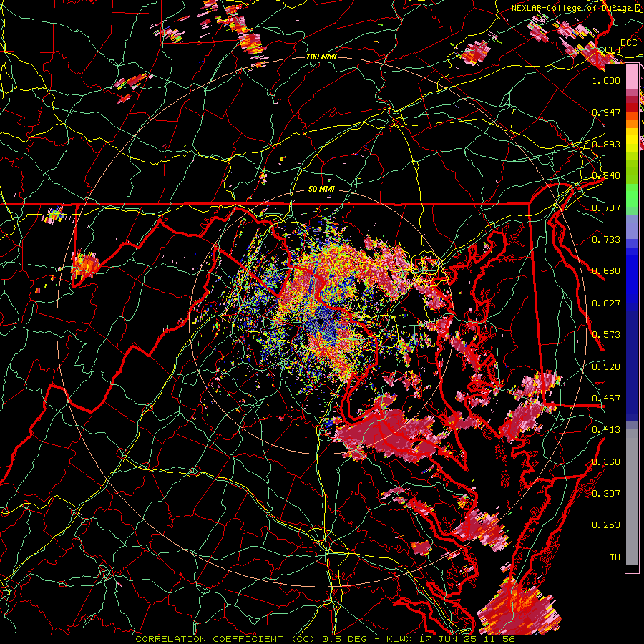Image resolution: width=644 pixels, height=644 pixels.
Task: Click the 1.000 color scale value
Action: pos(606,80)
